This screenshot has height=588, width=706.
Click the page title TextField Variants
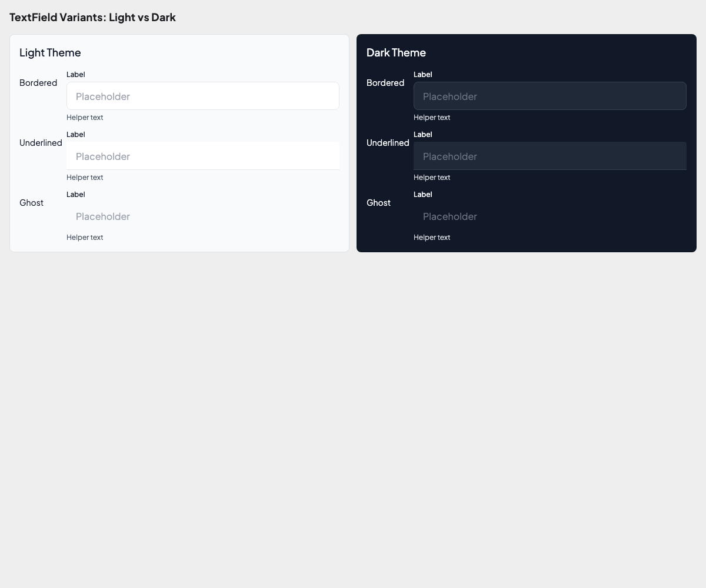(x=92, y=17)
